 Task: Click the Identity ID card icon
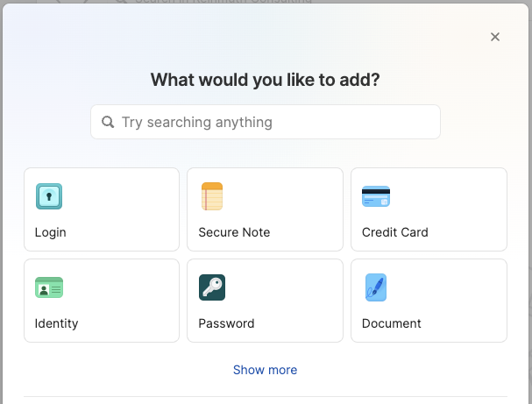pyautogui.click(x=49, y=287)
